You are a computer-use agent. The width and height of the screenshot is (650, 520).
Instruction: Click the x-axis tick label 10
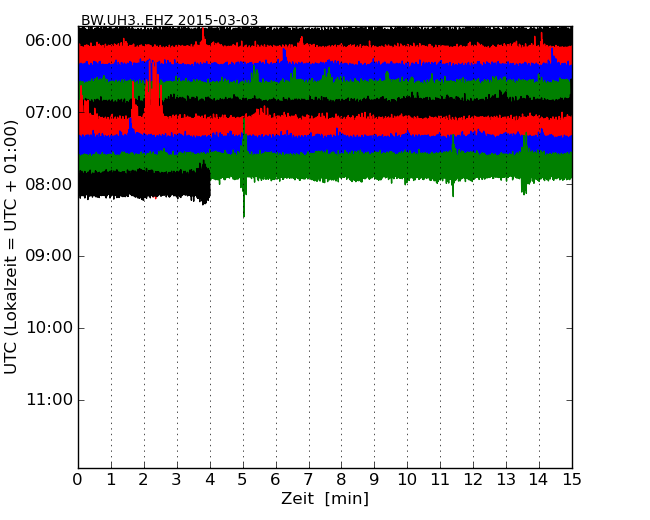tap(407, 480)
